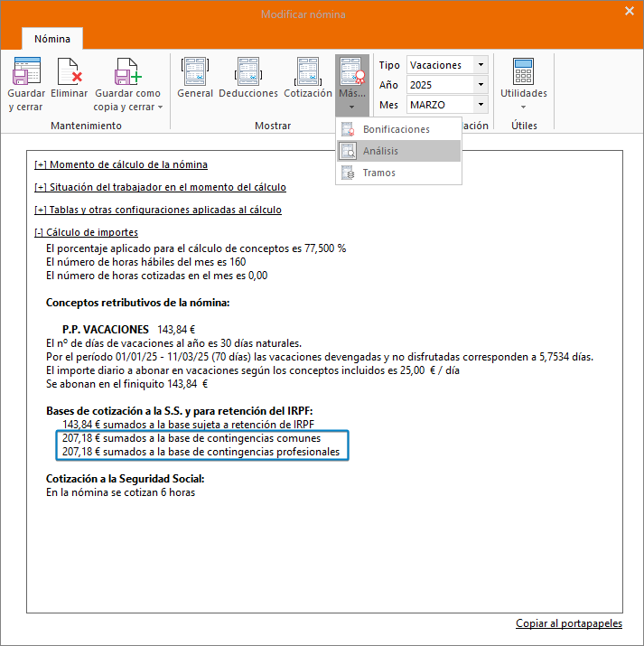Collapse the Cálculo de importes section
Image resolution: width=644 pixels, height=646 pixels.
86,232
